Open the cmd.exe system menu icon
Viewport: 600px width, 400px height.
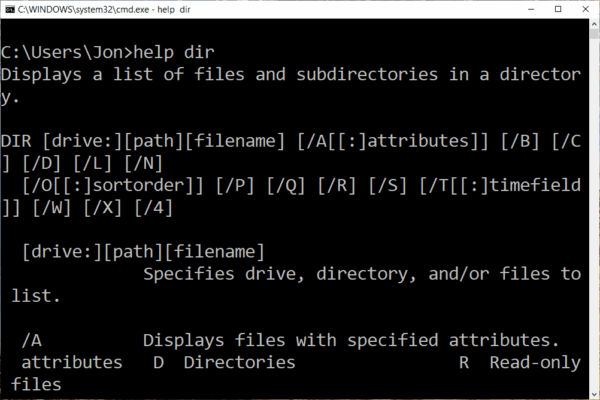10,9
